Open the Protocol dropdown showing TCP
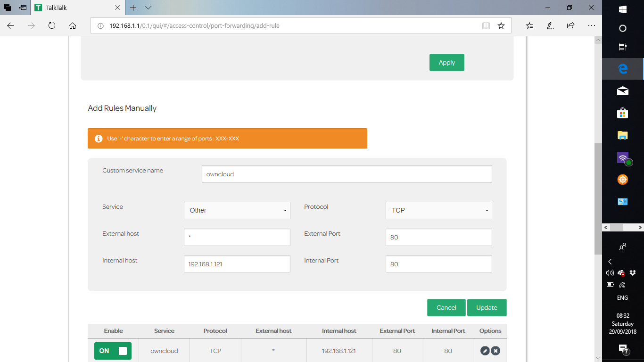The image size is (644, 362). point(438,210)
